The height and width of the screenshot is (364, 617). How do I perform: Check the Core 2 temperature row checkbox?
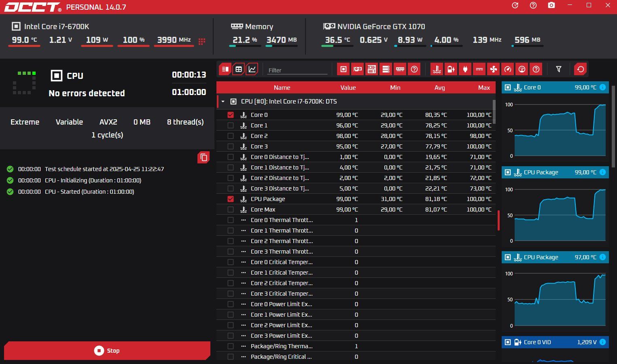[x=231, y=136]
